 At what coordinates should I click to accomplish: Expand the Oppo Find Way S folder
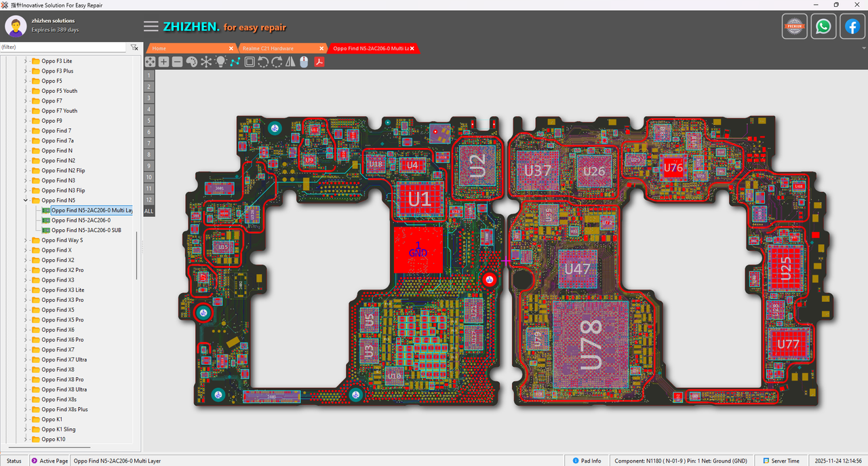pyautogui.click(x=26, y=240)
